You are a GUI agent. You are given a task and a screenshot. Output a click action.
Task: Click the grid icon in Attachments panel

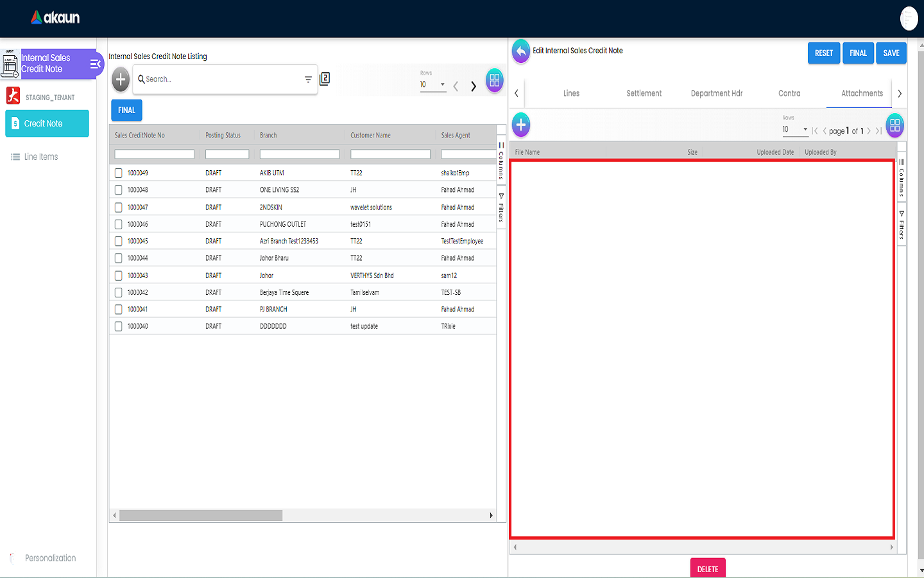(894, 125)
